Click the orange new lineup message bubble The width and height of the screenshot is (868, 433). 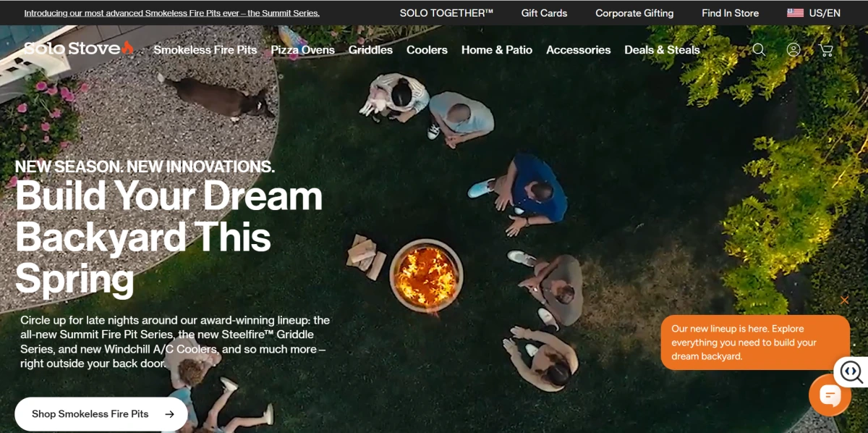(755, 342)
